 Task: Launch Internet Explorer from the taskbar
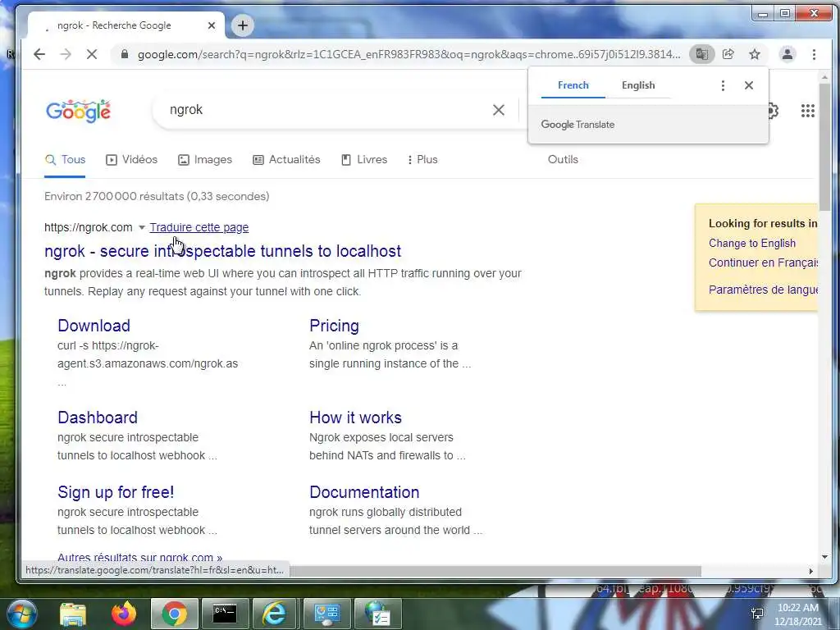[x=274, y=614]
